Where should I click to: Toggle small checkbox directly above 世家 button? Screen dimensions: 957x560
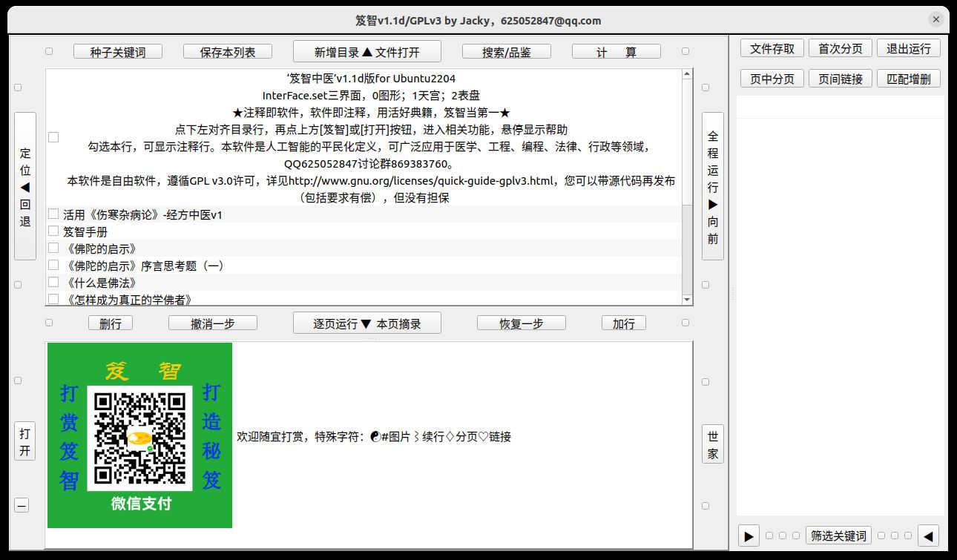click(x=706, y=382)
